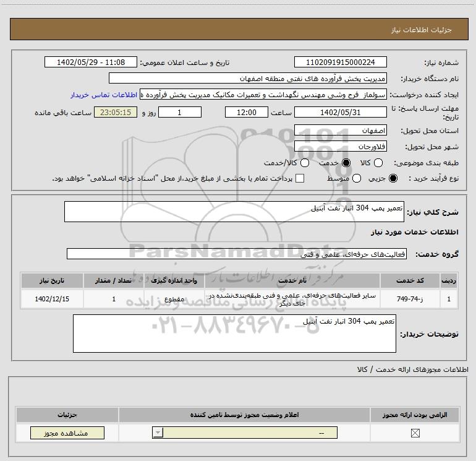Screen dimensions: 476x461
Task: Click the توضیحات خریدار text area
Action: point(234,334)
